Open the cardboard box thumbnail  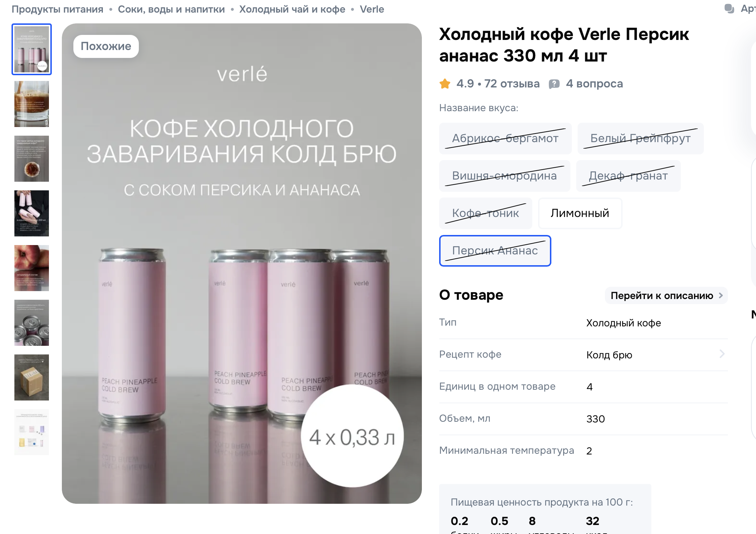coord(32,377)
